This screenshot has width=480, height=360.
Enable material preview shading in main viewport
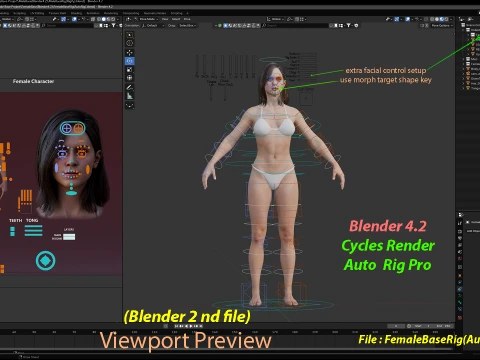point(442,19)
